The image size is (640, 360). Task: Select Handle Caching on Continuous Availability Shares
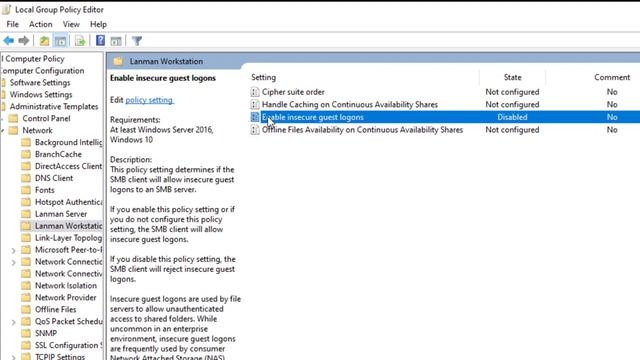coord(350,105)
